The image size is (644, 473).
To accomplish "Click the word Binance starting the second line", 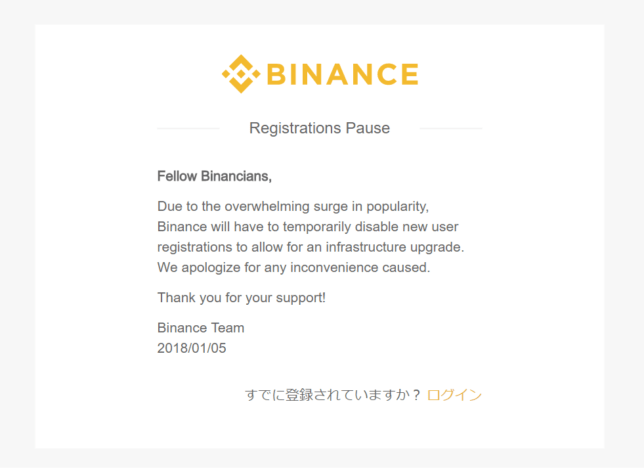I will (182, 227).
